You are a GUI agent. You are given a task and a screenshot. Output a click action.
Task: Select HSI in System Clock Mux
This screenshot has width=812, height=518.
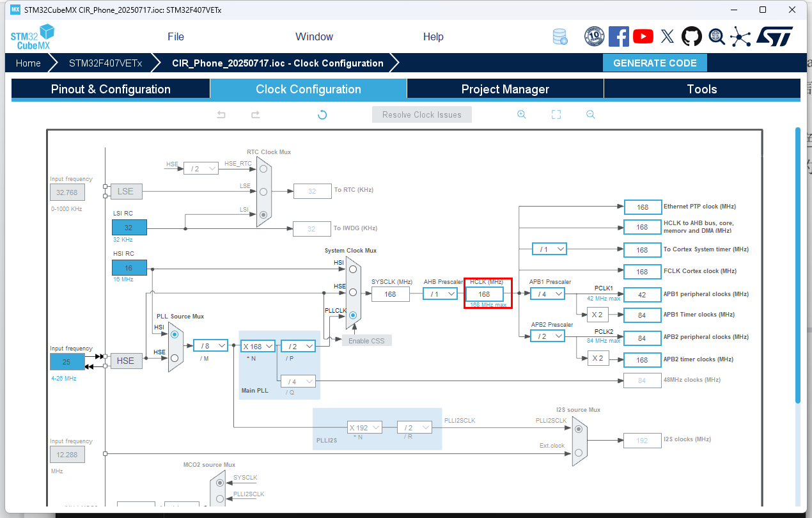click(353, 269)
